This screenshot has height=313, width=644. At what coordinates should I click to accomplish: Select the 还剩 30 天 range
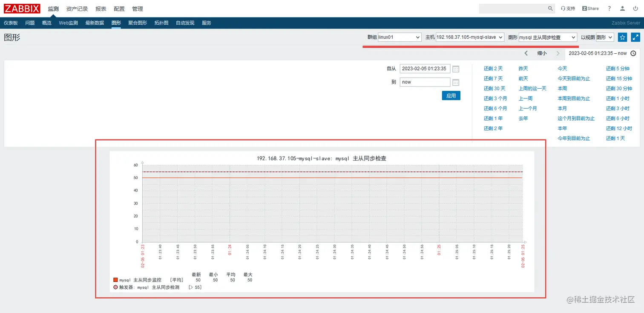point(494,89)
